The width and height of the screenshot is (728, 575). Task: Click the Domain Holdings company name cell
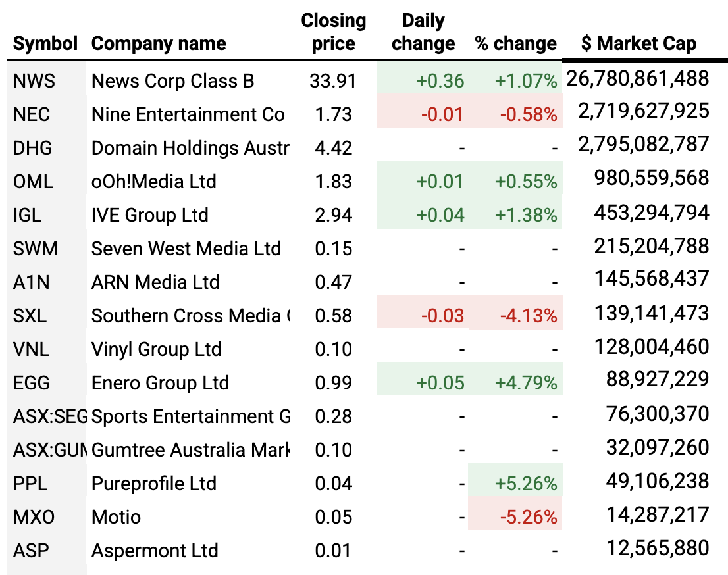[190, 148]
